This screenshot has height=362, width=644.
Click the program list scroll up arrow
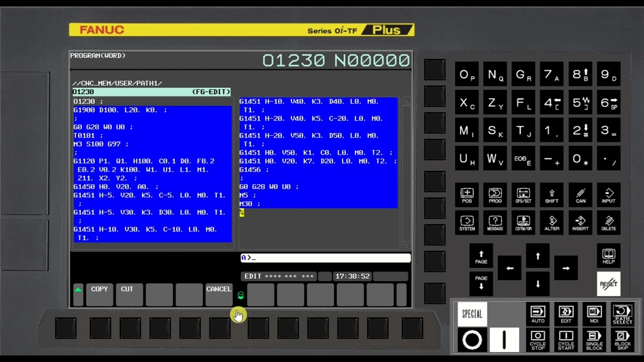407,102
